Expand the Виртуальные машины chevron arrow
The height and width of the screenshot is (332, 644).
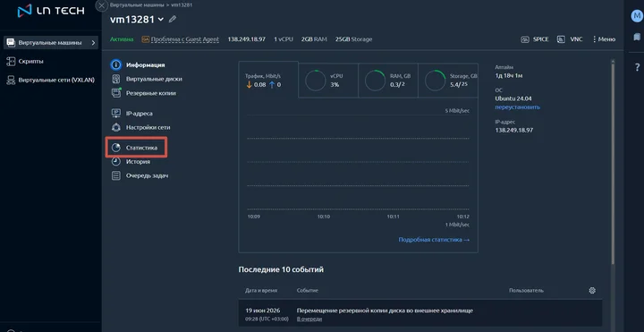[94, 43]
